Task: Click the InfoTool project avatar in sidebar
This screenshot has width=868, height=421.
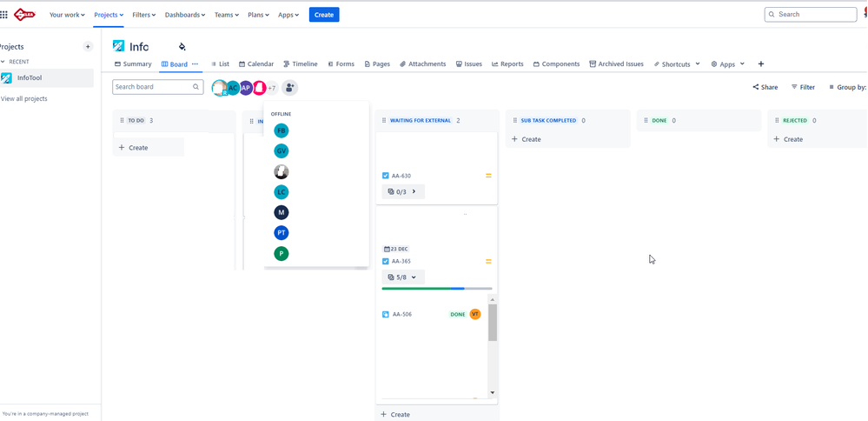Action: [7, 78]
